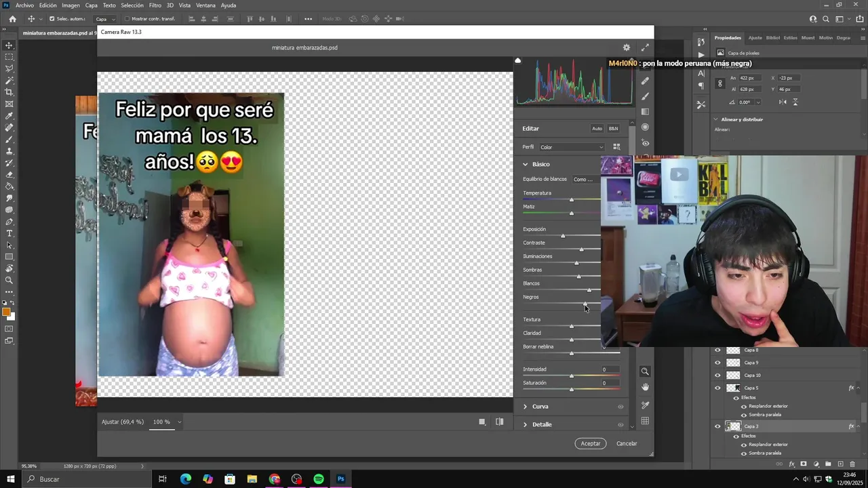The image size is (868, 488).
Task: Hide the Capa 9 layer
Action: [717, 363]
